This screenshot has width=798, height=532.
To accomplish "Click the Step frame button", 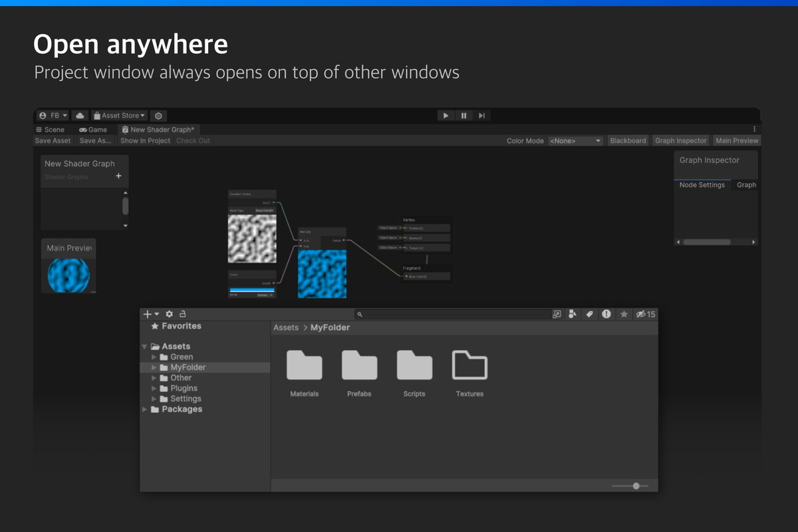I will (481, 116).
